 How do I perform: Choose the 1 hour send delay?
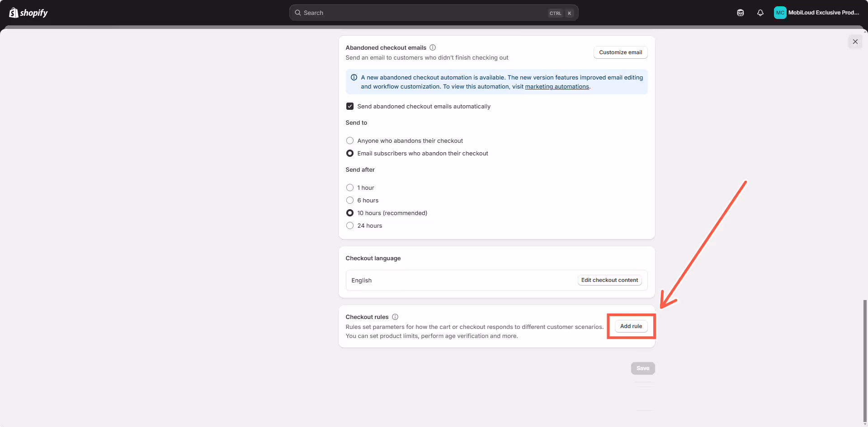pos(350,188)
